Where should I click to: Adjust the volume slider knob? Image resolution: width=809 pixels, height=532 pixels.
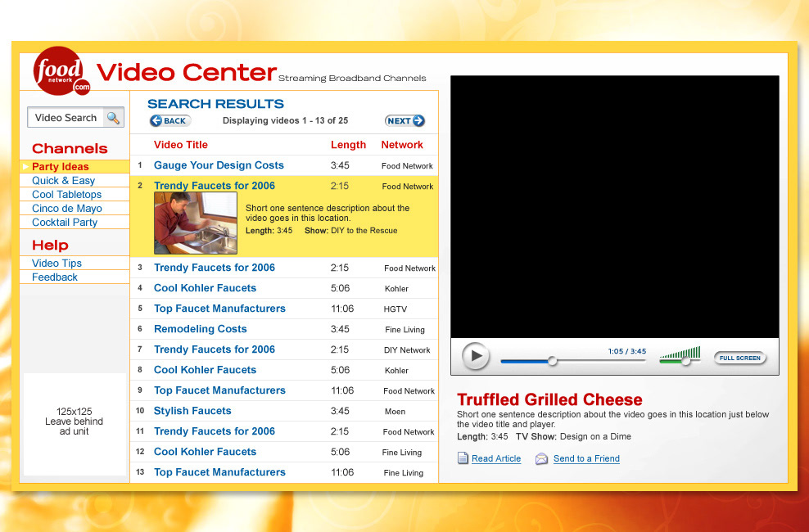click(685, 361)
